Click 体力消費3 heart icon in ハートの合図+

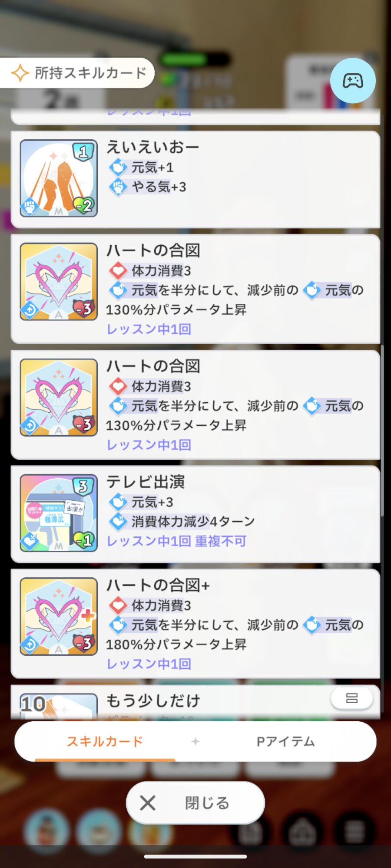pyautogui.click(x=118, y=605)
